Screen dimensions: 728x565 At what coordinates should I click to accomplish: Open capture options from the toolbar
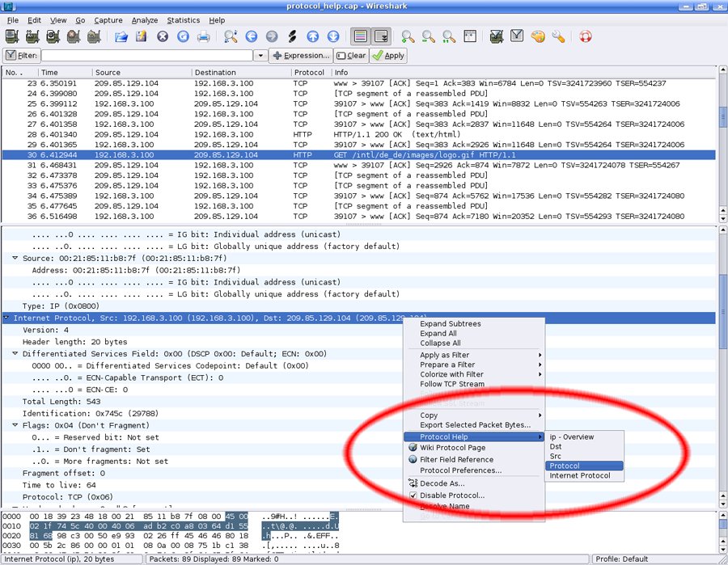click(32, 36)
